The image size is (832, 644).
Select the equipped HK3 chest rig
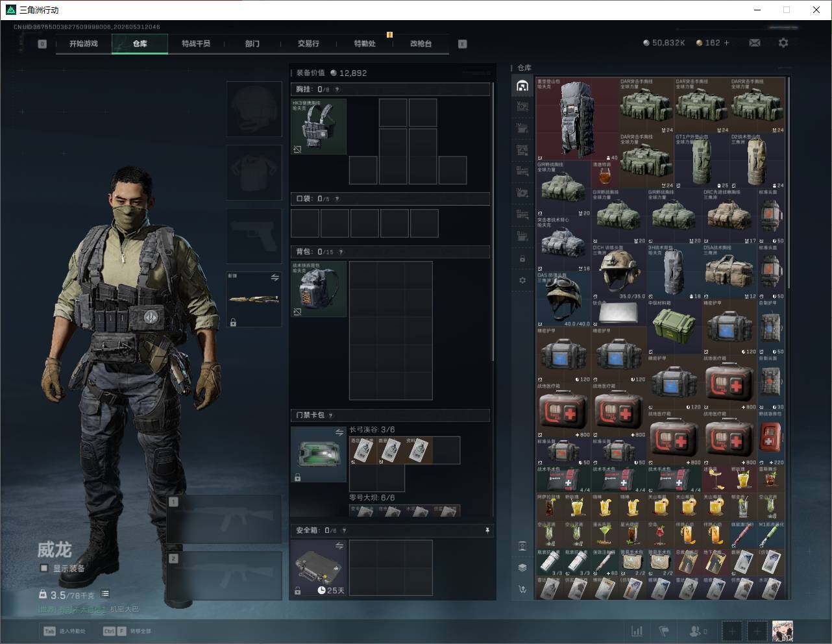pos(319,127)
